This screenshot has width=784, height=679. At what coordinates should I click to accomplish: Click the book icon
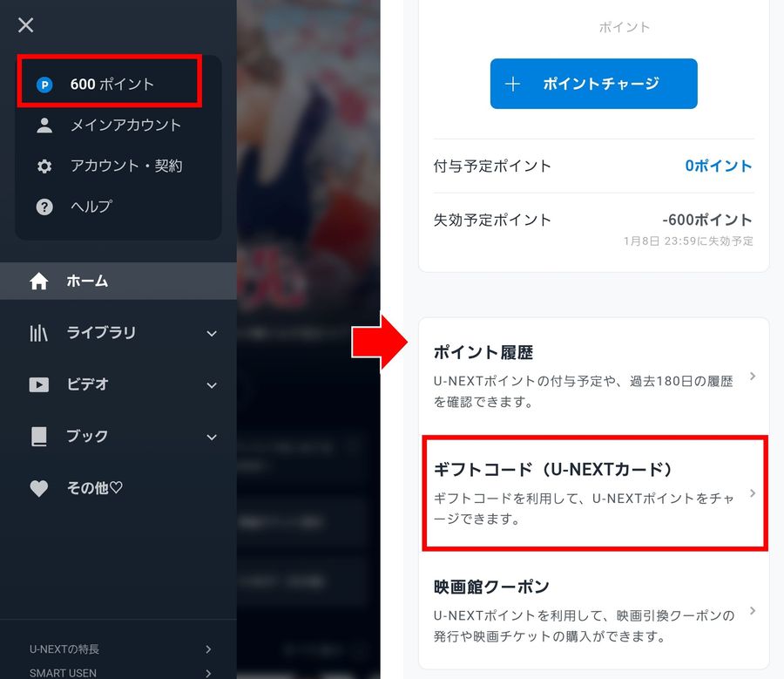click(39, 437)
